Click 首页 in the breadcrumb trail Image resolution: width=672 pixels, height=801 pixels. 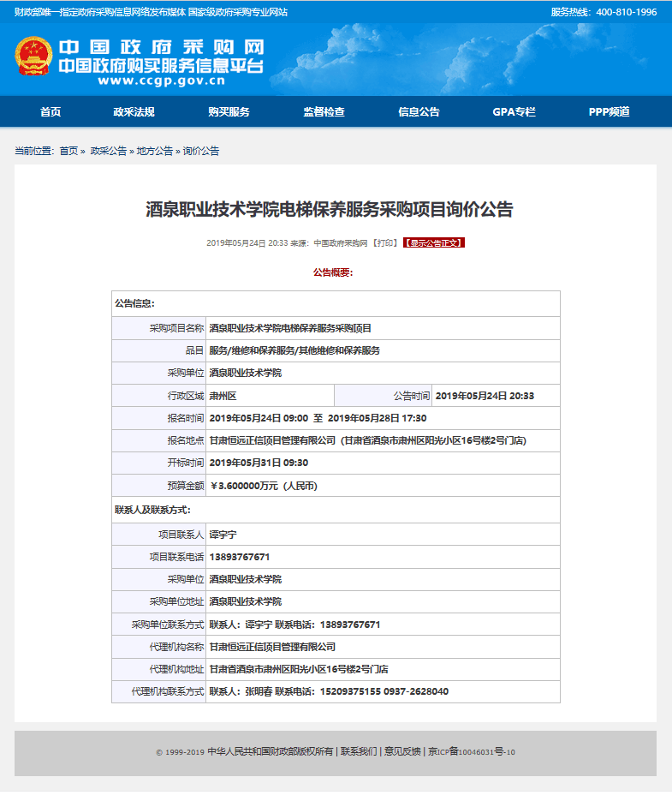pos(68,151)
